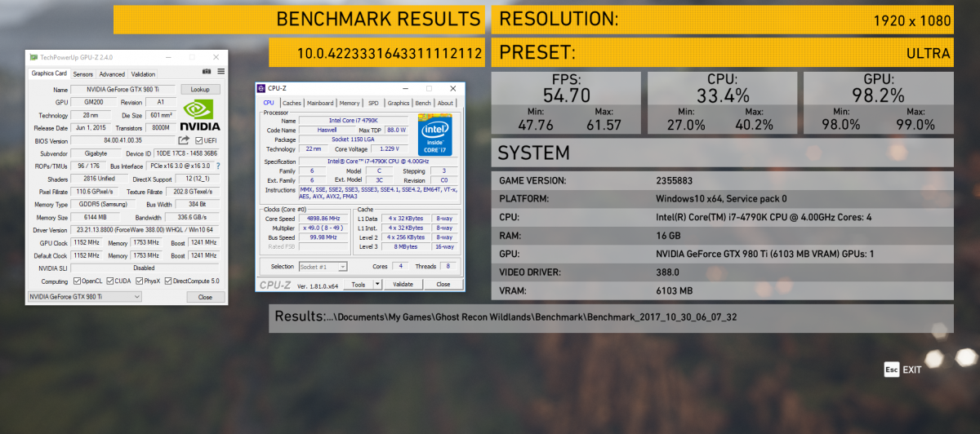Click the Device ID value 10DE 17C8
The image size is (980, 434).
tap(185, 153)
